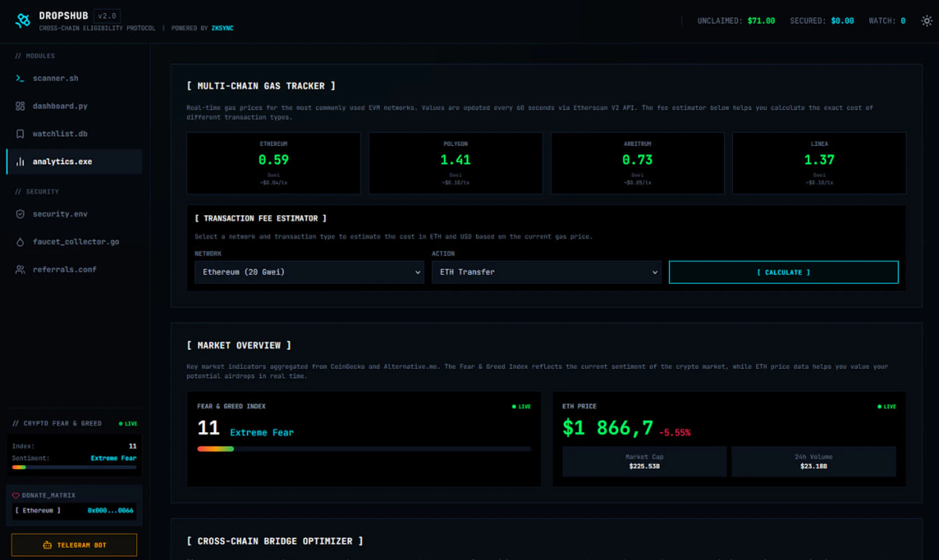Click the Arbitrum gas price card
939x560 pixels.
click(x=637, y=163)
